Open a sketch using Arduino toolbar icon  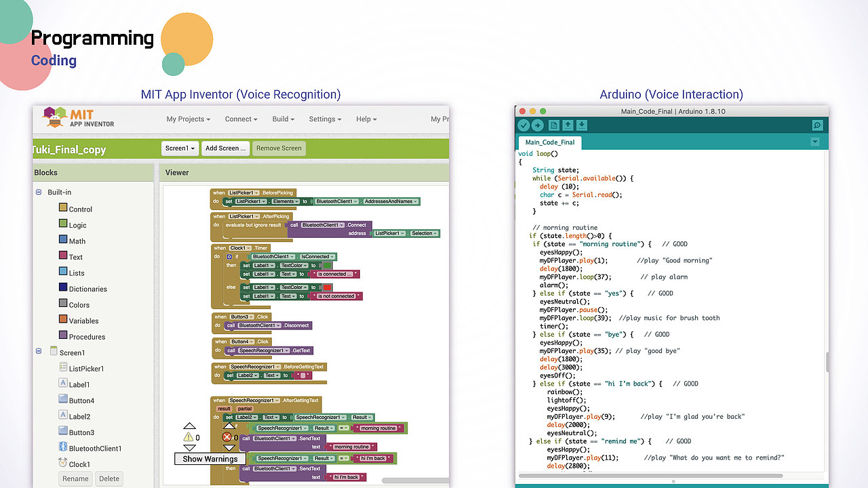tap(568, 125)
